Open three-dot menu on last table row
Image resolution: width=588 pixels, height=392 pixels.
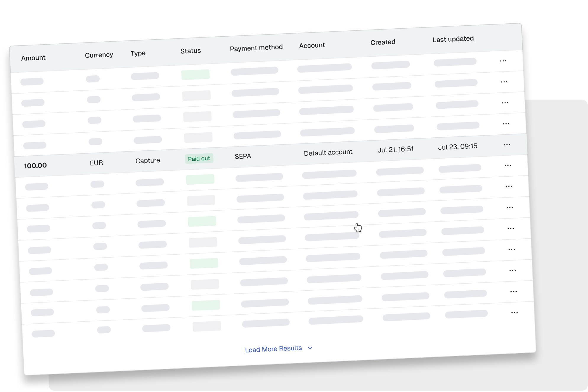tap(514, 313)
